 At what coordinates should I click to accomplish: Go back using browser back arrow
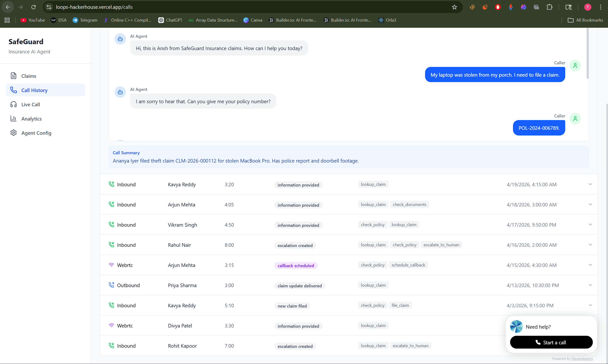8,7
